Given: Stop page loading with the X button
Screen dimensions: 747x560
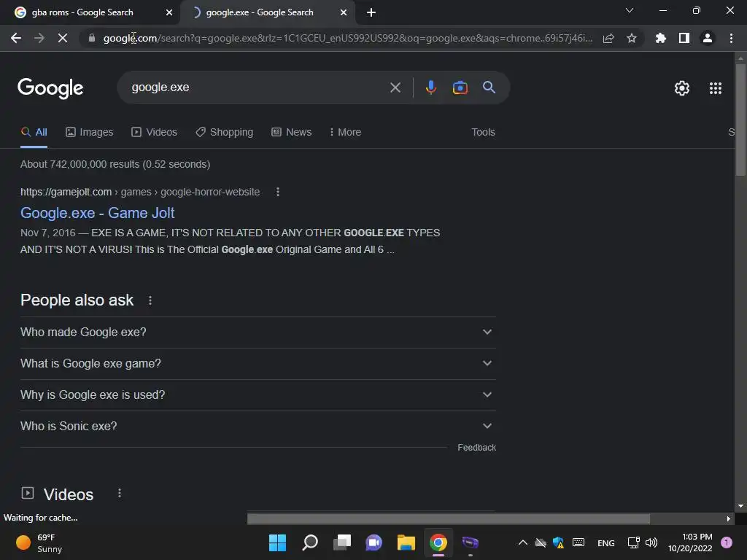Looking at the screenshot, I should coord(63,38).
